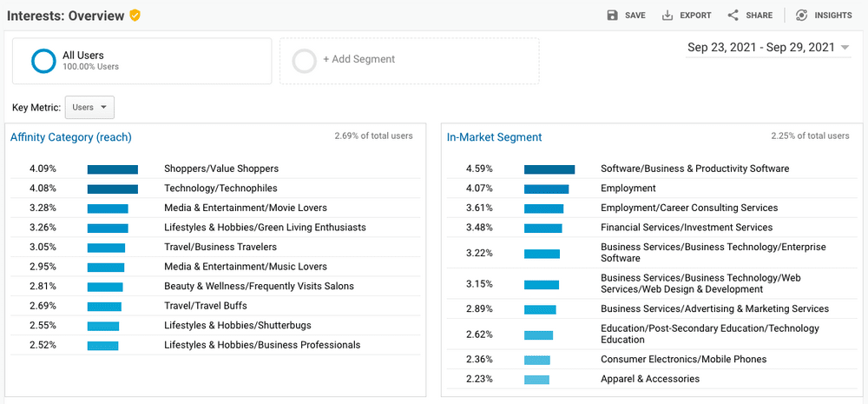Click the Apparel & Accessories bar
This screenshot has width=868, height=404.
point(536,380)
